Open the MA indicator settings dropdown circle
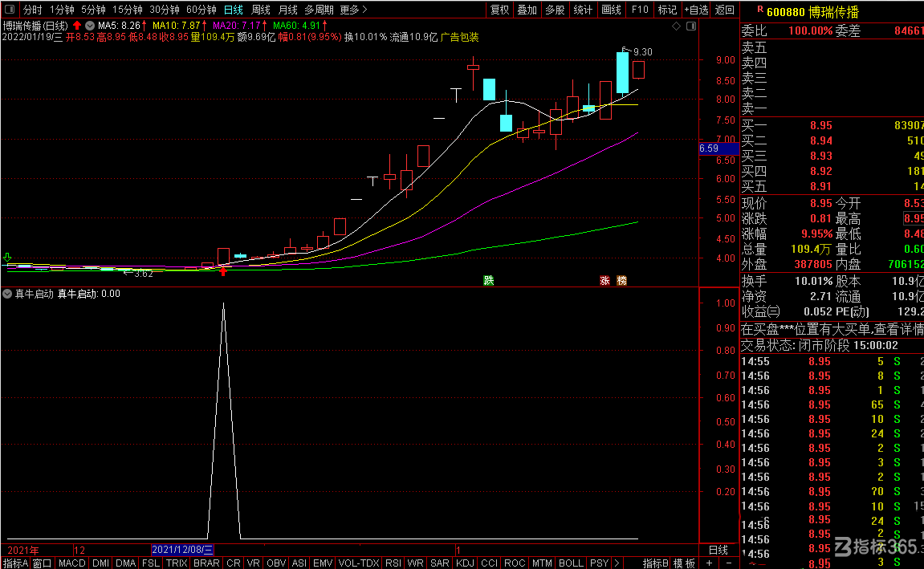Viewport: 924px width, 569px height. pos(90,26)
